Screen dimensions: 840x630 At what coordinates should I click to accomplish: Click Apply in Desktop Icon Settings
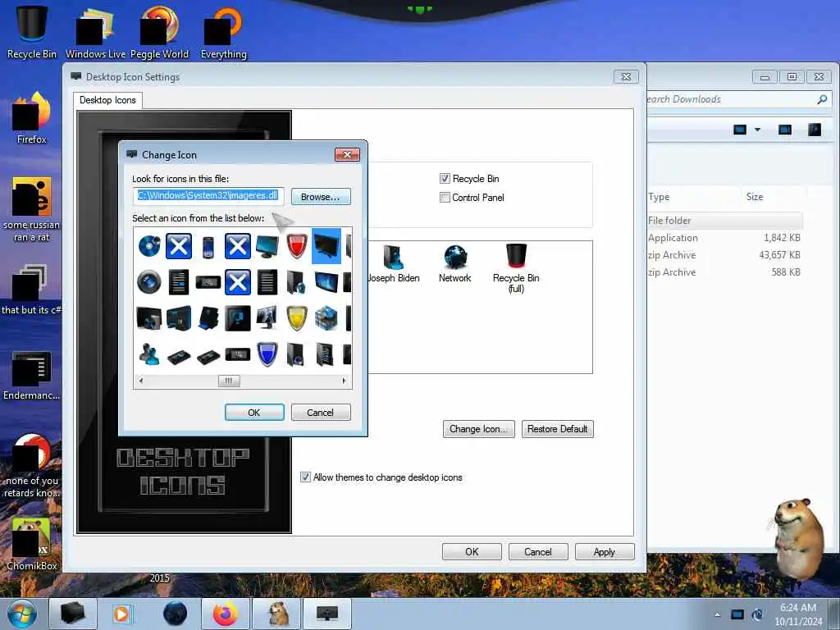click(605, 552)
